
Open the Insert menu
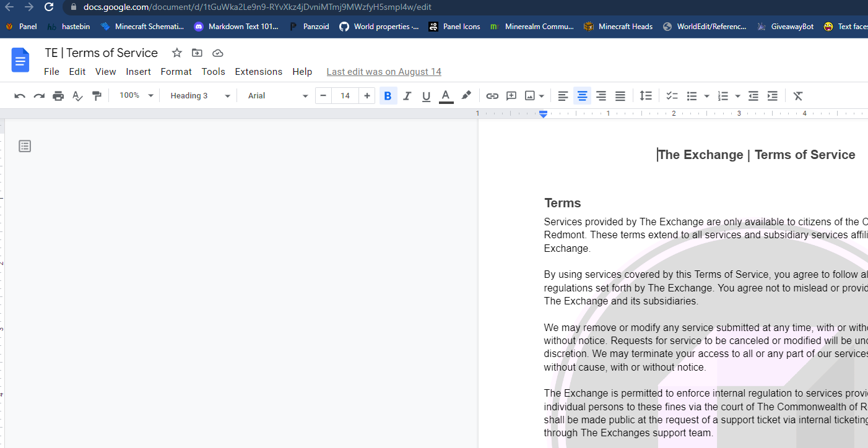pos(139,72)
